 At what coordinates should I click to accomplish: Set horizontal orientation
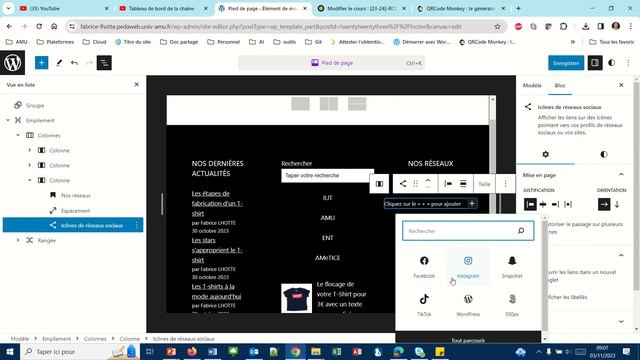604,204
